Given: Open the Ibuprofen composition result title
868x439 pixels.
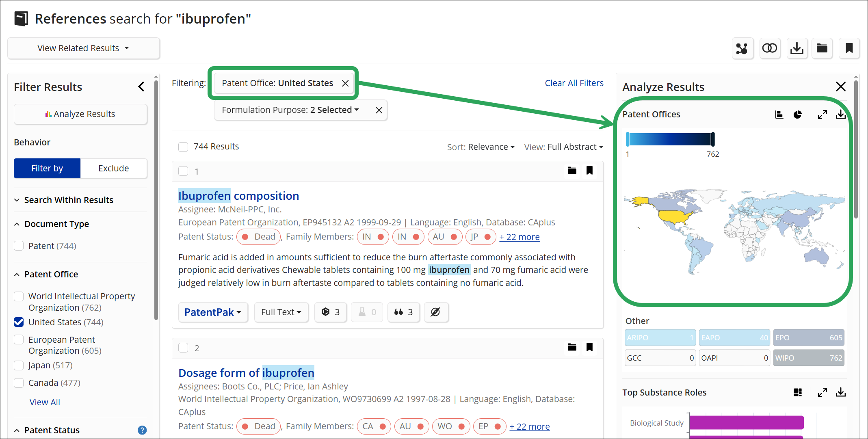Looking at the screenshot, I should [x=238, y=196].
